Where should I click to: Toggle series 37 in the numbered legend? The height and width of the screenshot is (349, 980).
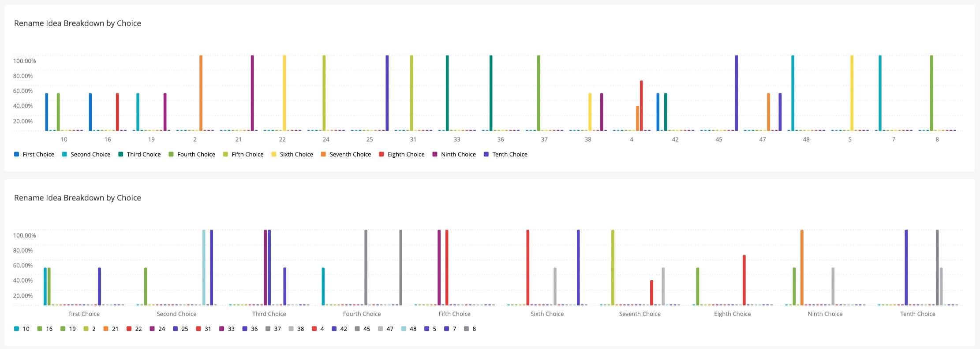point(273,329)
